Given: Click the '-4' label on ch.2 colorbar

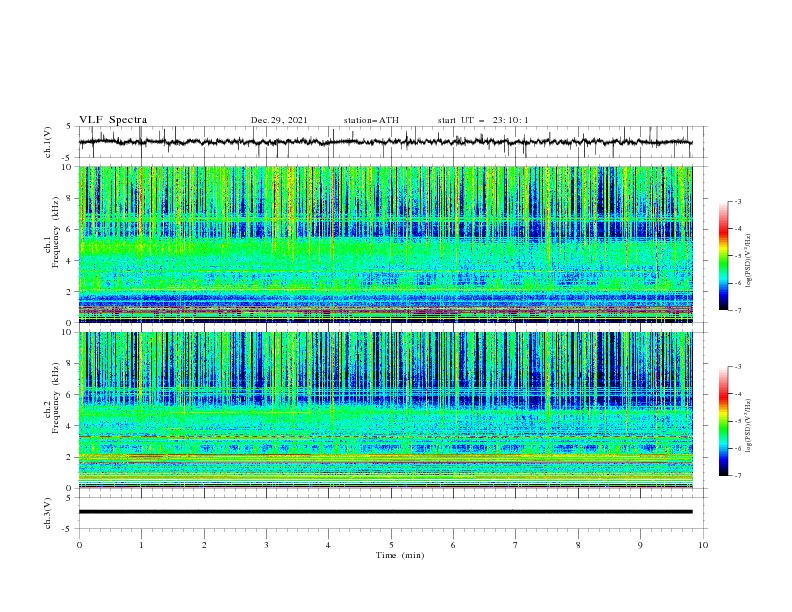Looking at the screenshot, I should [x=738, y=394].
